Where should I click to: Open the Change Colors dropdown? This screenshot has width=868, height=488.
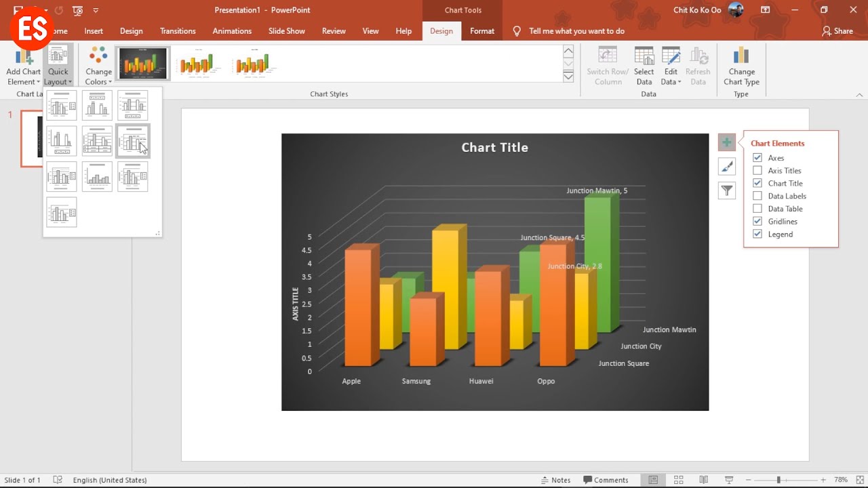tap(98, 66)
